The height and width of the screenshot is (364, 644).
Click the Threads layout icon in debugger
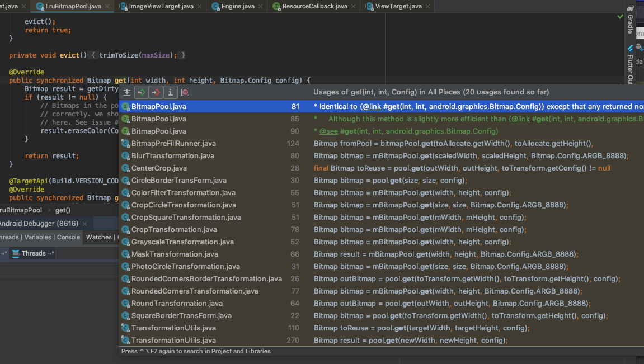16,253
